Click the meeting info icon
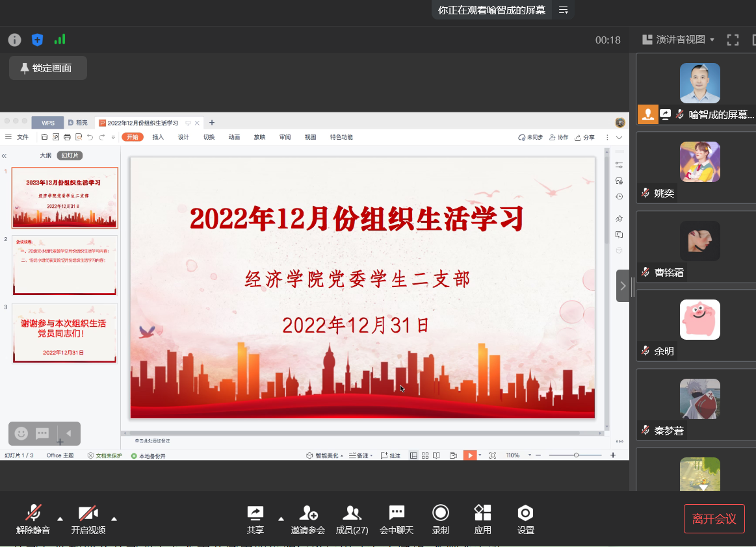The width and height of the screenshot is (756, 547). [14, 40]
